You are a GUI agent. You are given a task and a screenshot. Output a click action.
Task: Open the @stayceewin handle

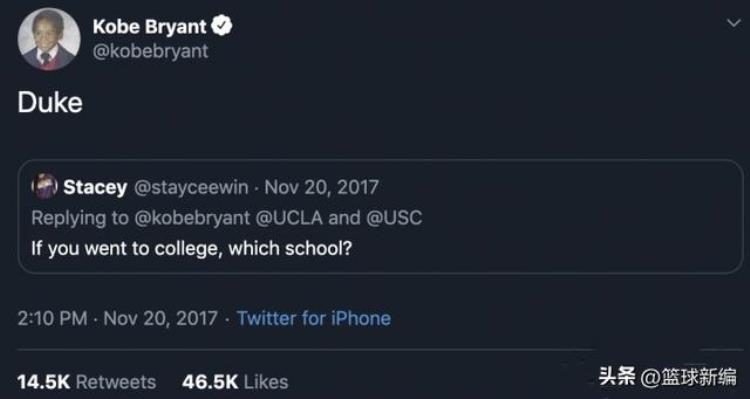point(191,187)
